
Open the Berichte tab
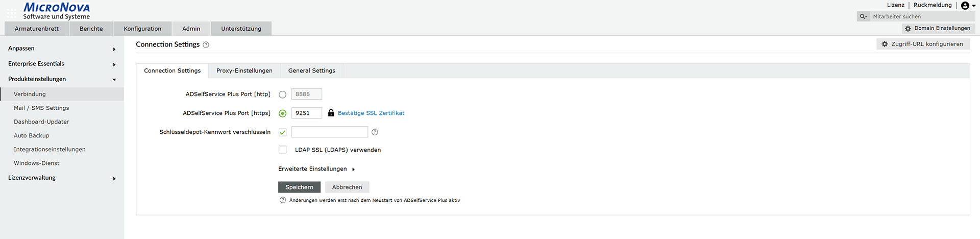pos(91,29)
